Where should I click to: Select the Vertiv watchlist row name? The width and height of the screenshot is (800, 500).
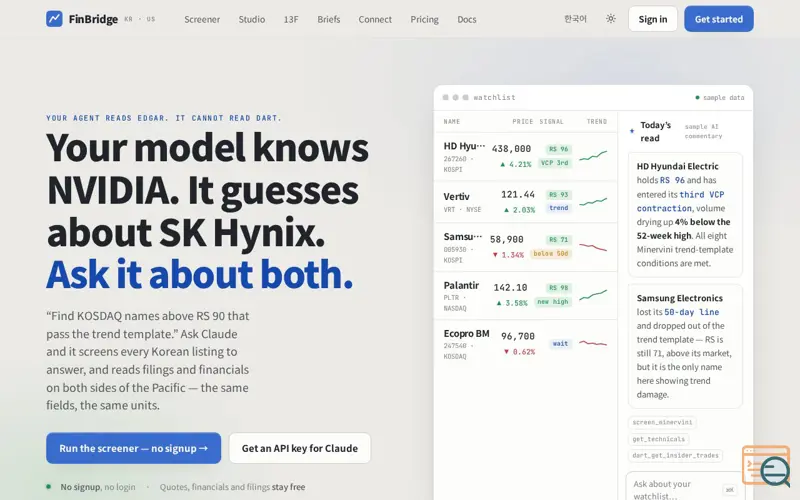456,196
